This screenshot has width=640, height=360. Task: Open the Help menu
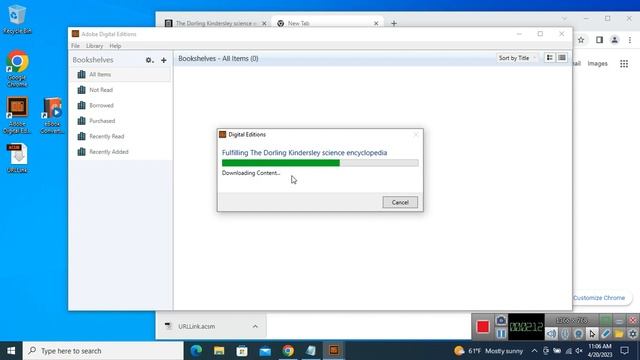coord(115,46)
